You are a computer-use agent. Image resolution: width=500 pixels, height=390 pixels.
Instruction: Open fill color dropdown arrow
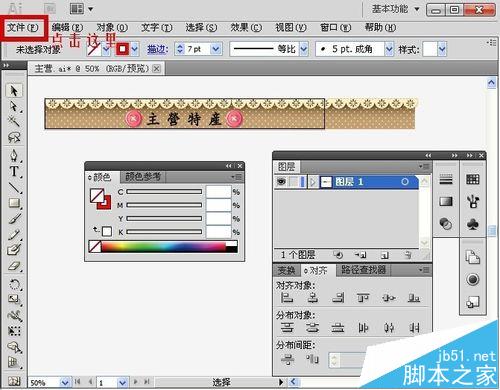(106, 50)
